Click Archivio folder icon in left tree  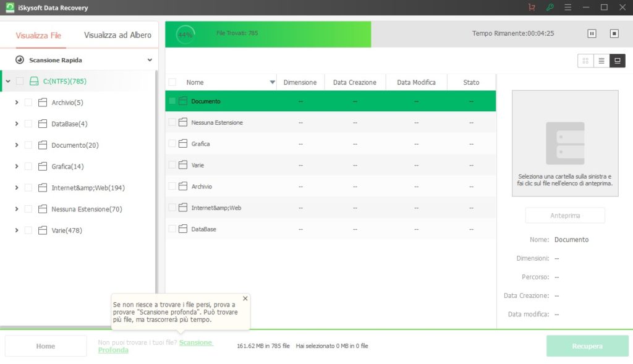coord(43,103)
